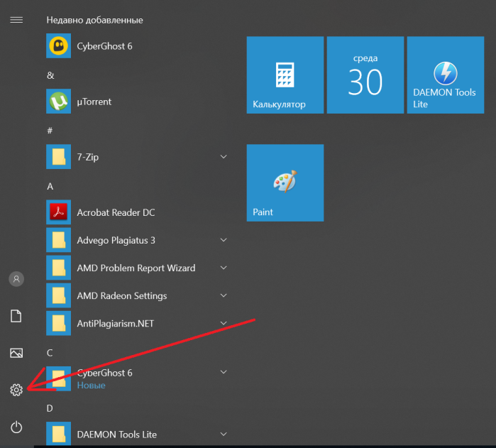
Task: Click the AntiPlagiarism.NET label
Action: tap(116, 324)
